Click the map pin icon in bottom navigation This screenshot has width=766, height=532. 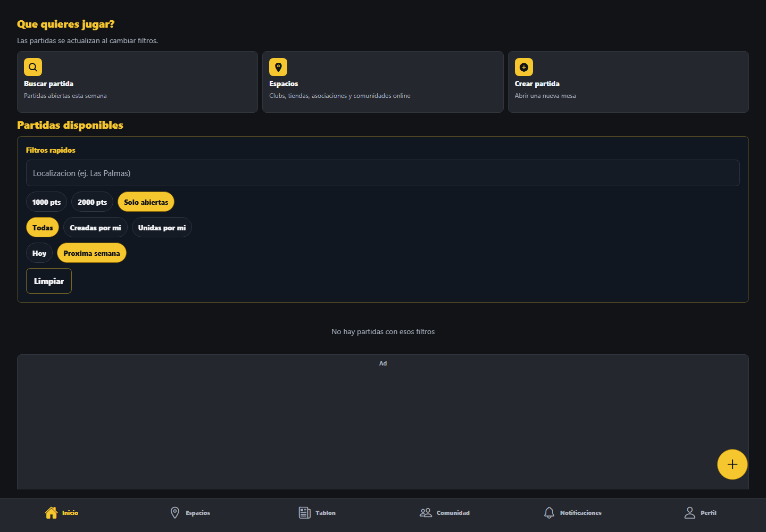175,512
